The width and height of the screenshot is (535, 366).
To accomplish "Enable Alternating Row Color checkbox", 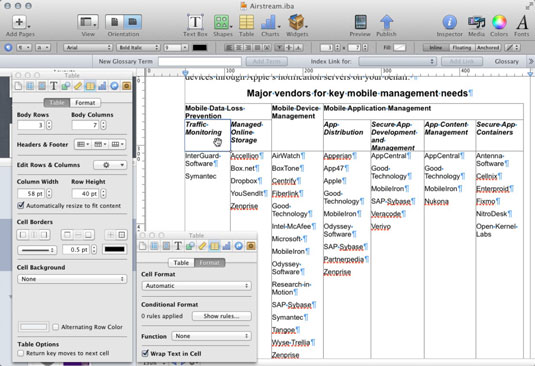I will 56,327.
